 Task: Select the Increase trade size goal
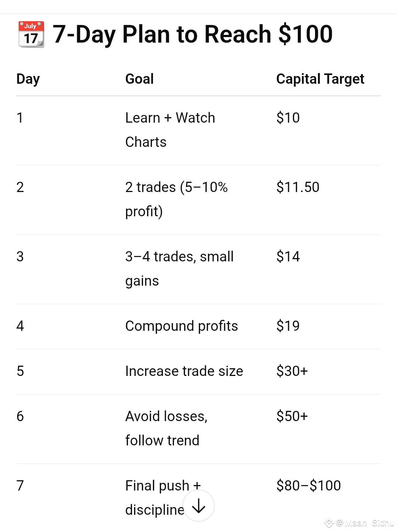coord(184,371)
